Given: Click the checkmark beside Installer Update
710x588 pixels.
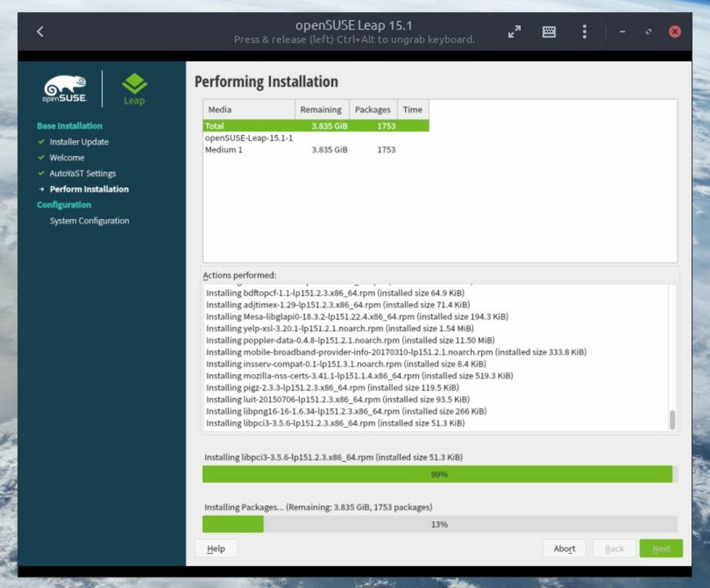Looking at the screenshot, I should click(42, 142).
